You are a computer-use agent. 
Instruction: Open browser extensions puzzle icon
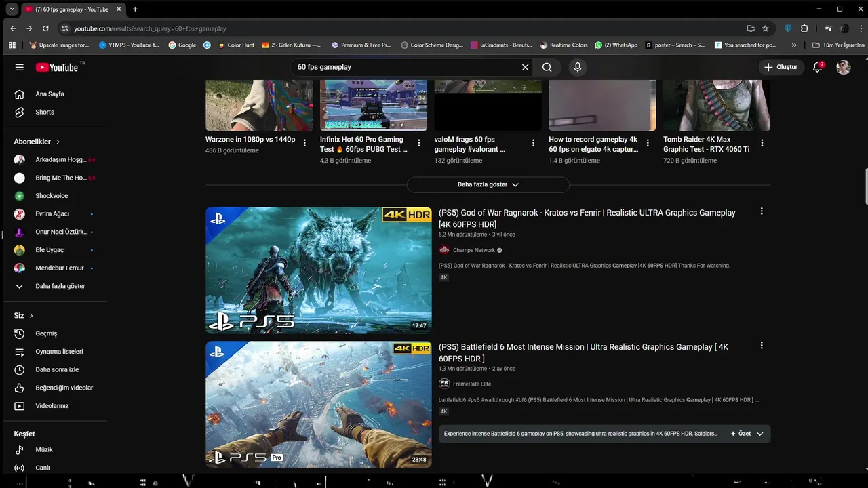[x=804, y=28]
